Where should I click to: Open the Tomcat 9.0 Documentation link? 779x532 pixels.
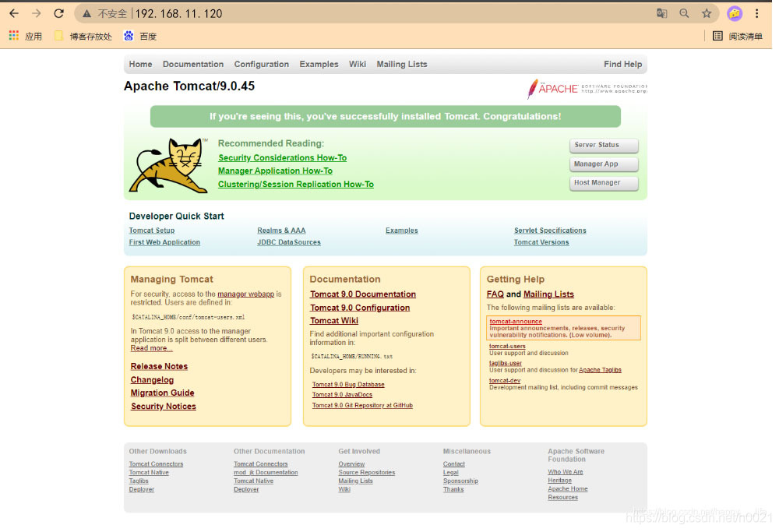point(363,294)
